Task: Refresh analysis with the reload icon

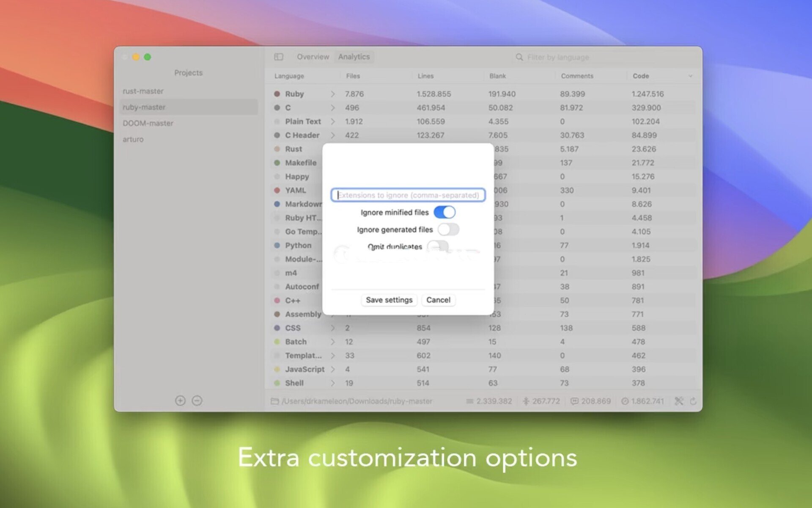Action: 693,401
